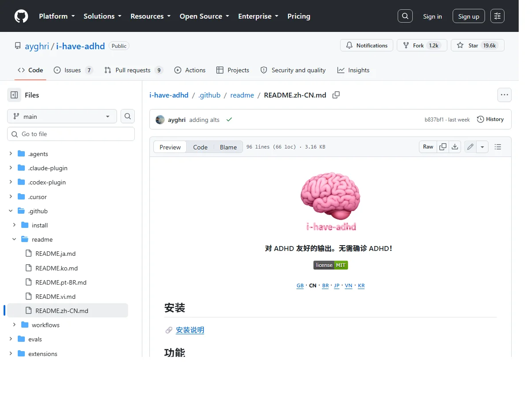Open the Issues tab

pyautogui.click(x=73, y=70)
